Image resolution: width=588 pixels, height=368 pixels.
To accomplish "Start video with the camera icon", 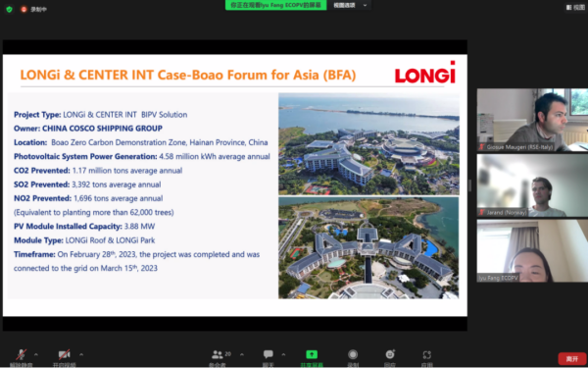I will tap(64, 354).
